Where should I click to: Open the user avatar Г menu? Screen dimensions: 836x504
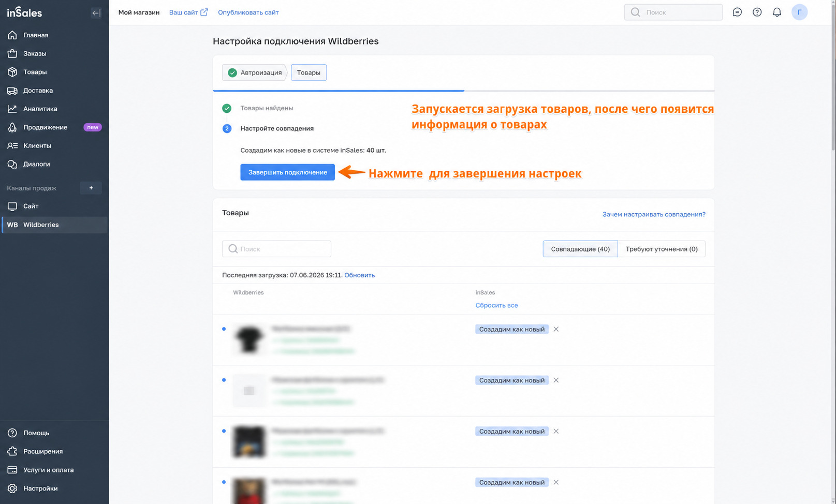800,12
